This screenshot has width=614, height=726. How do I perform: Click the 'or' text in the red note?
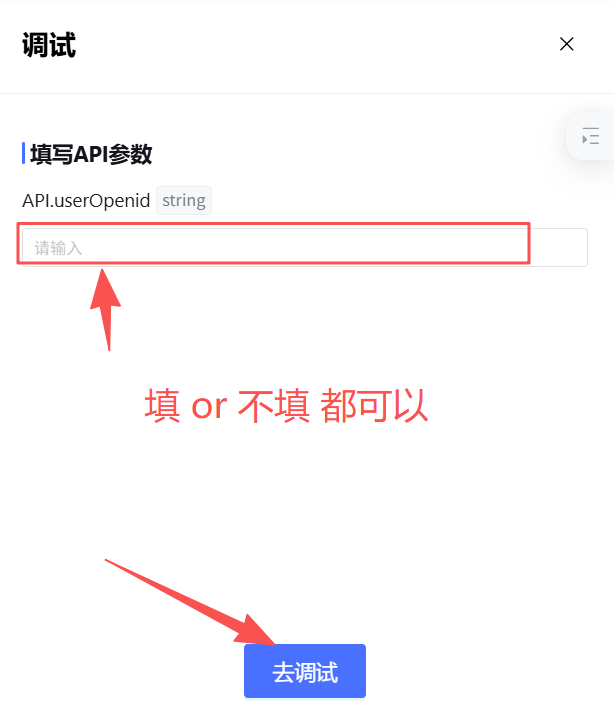point(209,407)
